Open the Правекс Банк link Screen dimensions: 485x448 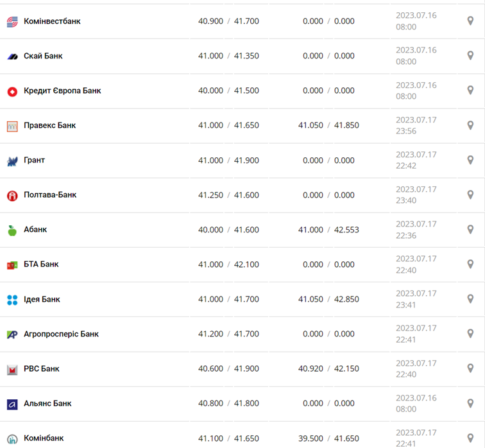(49, 125)
